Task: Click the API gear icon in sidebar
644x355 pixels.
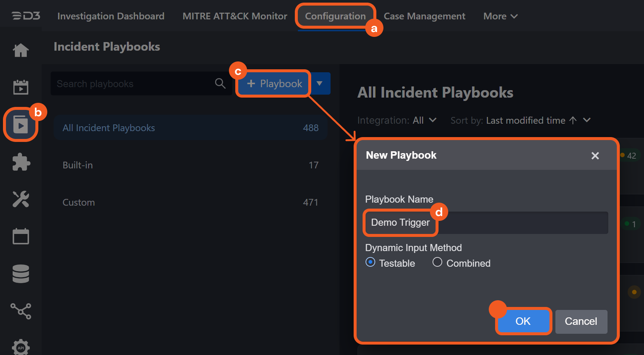Action: click(21, 347)
